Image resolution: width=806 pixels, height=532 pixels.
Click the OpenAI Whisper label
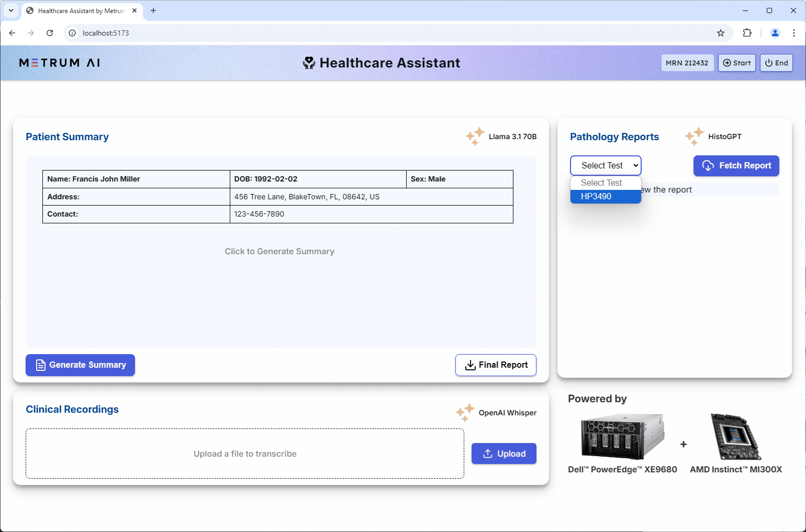508,413
